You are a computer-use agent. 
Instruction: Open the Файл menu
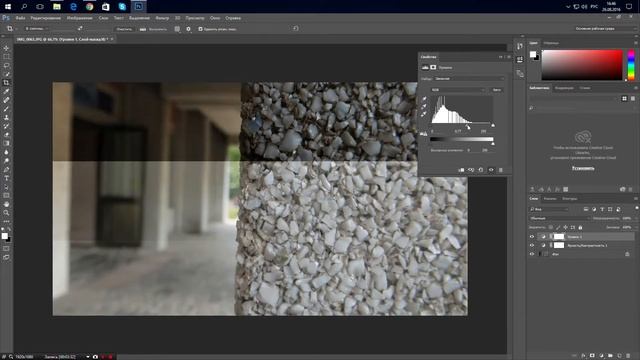click(x=20, y=18)
